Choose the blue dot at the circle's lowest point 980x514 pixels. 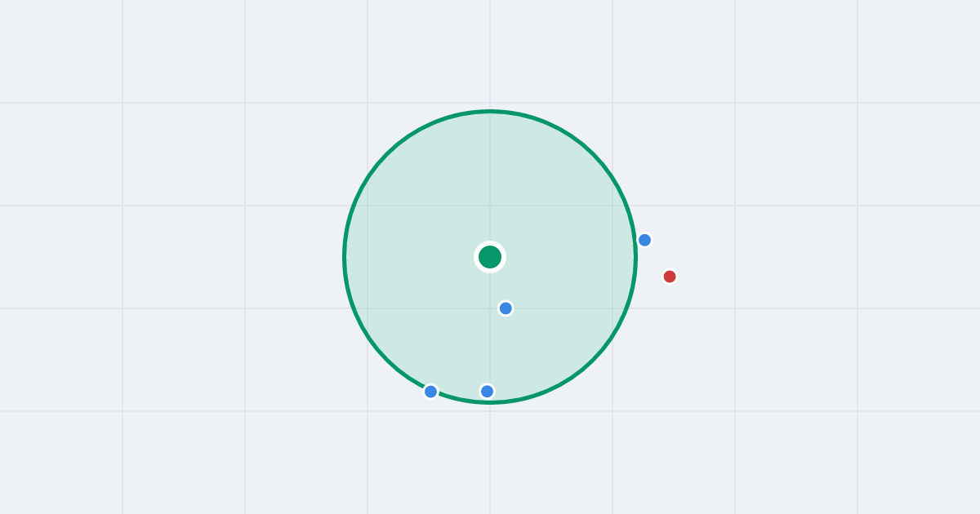pos(488,392)
